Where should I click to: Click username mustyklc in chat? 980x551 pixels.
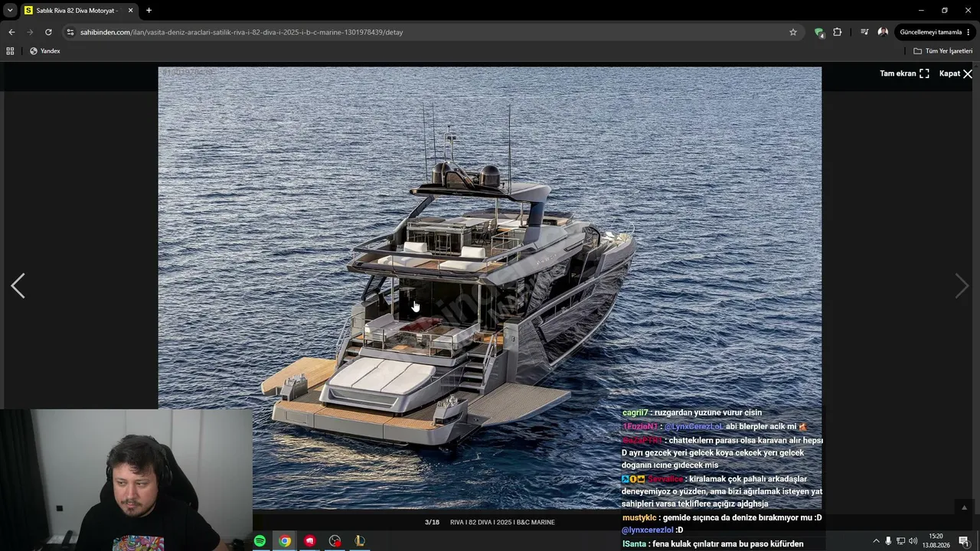tap(640, 518)
